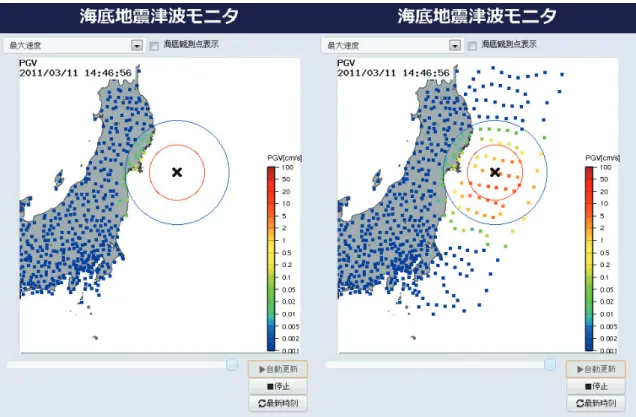Click the epicenter X marker on right map

[495, 172]
